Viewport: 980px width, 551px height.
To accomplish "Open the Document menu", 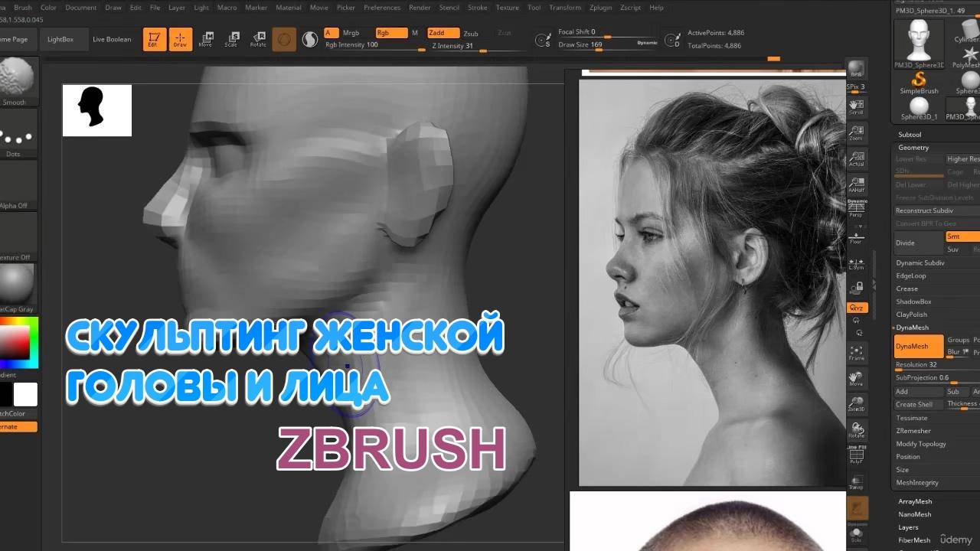I will (81, 8).
